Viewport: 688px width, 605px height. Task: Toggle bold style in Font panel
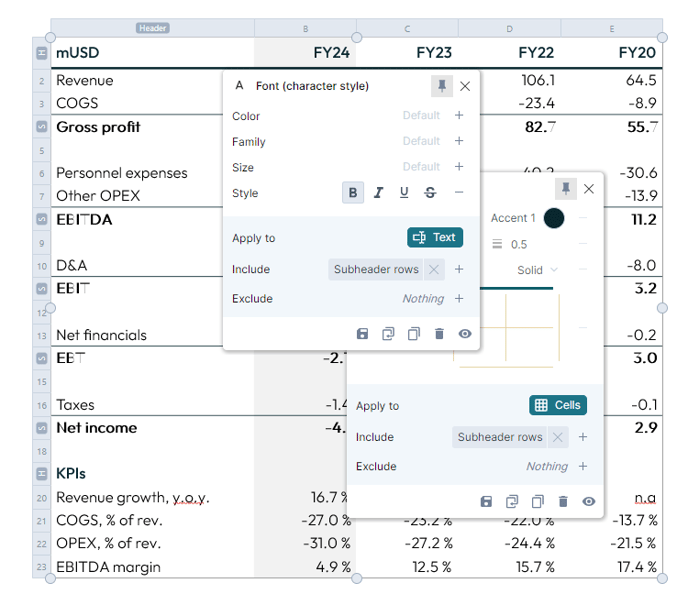[x=352, y=193]
